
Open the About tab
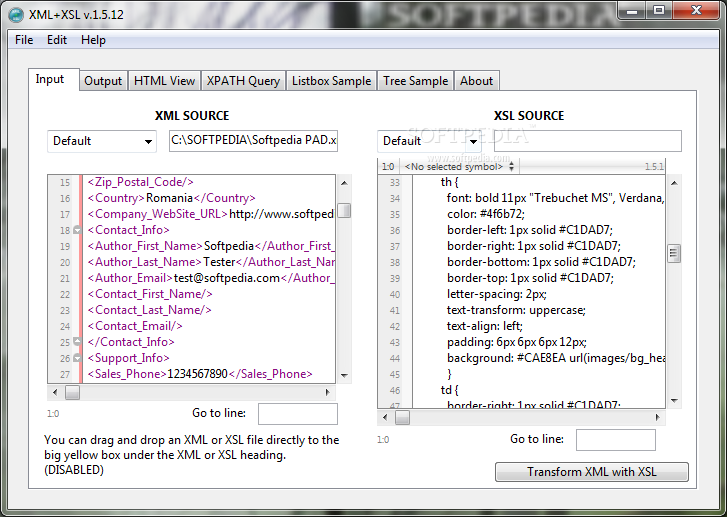[x=476, y=81]
